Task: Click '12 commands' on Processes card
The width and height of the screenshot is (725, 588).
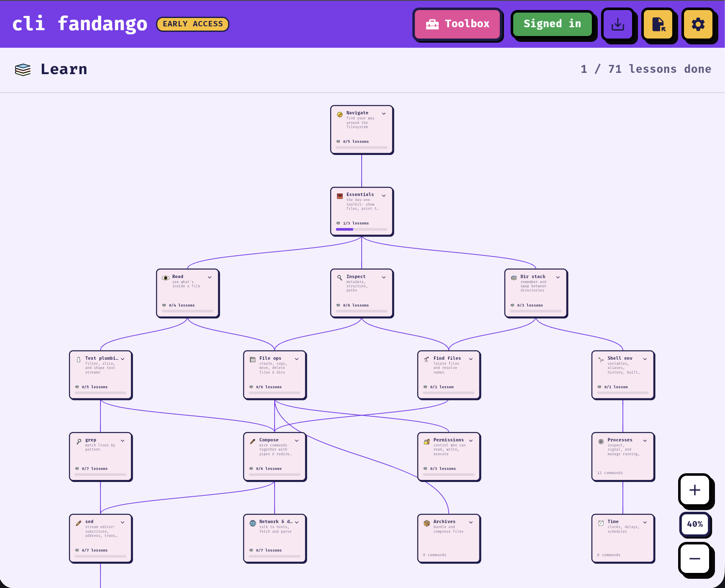Action: pos(610,473)
